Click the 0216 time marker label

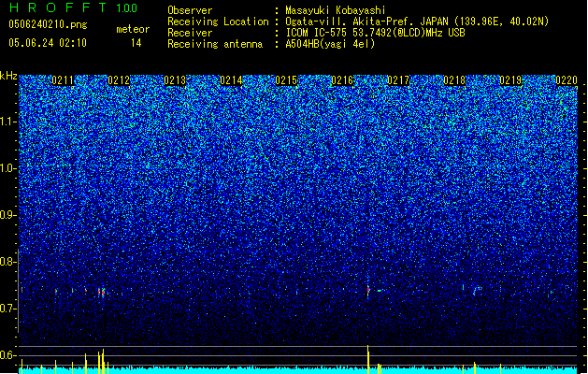(x=342, y=80)
